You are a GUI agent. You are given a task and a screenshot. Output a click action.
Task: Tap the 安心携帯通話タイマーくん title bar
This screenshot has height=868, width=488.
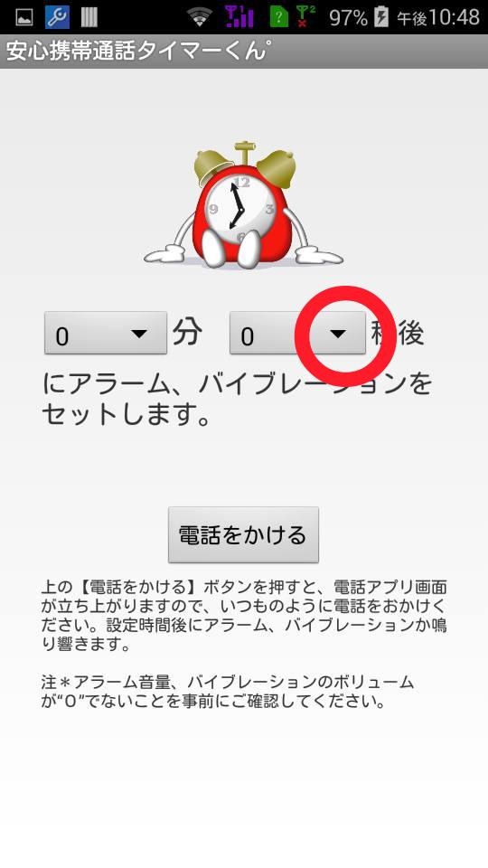click(x=244, y=52)
